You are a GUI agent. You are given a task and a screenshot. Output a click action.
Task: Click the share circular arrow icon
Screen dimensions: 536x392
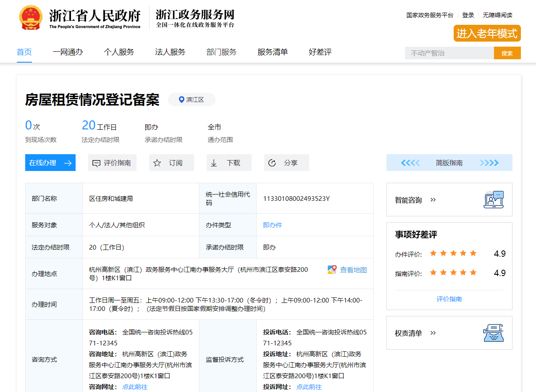pyautogui.click(x=272, y=163)
